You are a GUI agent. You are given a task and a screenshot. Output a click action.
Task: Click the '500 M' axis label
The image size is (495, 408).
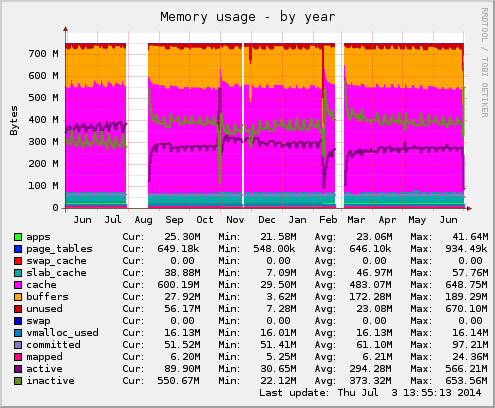pyautogui.click(x=43, y=98)
